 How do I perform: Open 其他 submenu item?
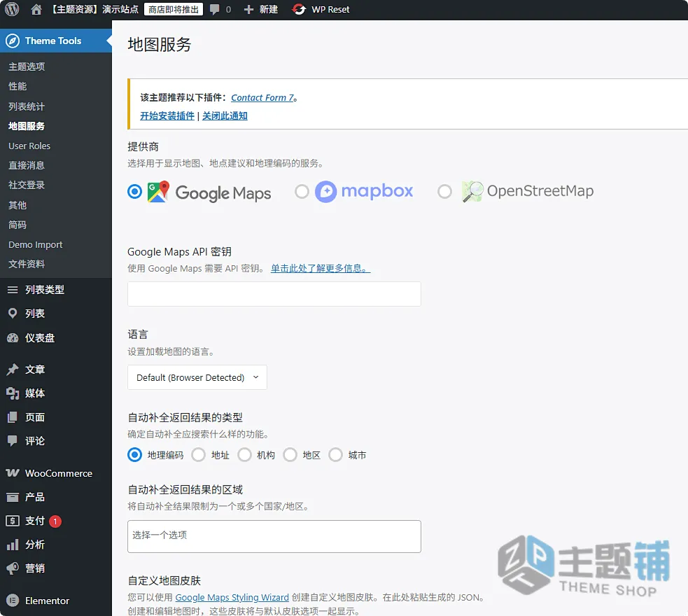(x=17, y=205)
